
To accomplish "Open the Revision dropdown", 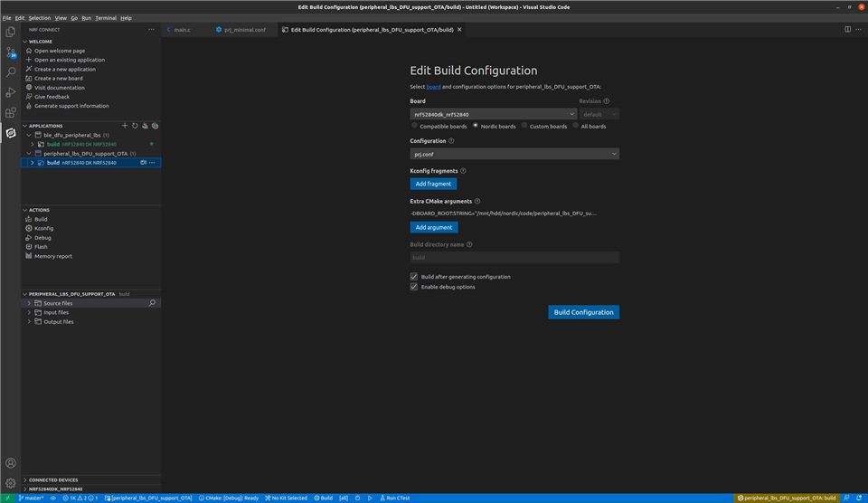I will tap(599, 114).
